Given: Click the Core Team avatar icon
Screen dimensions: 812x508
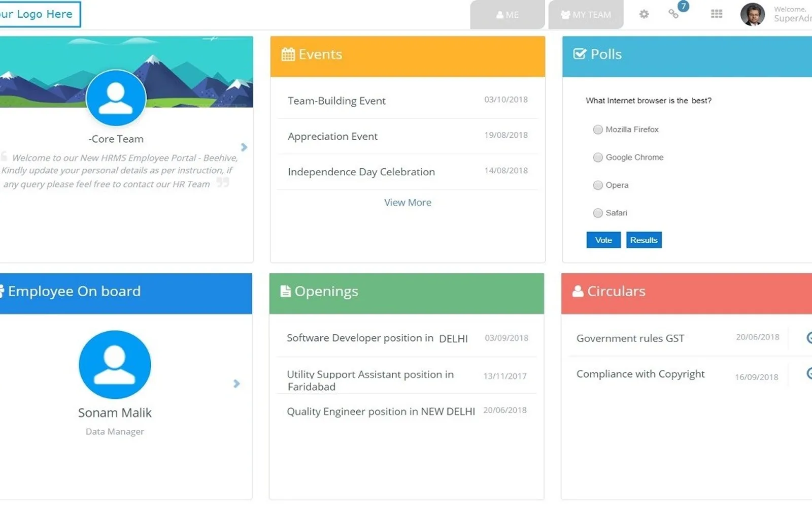Looking at the screenshot, I should coord(116,98).
